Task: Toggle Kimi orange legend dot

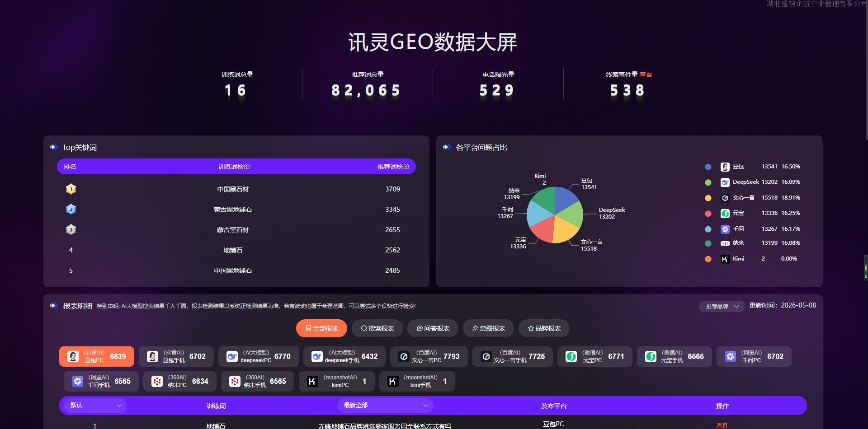Action: (708, 259)
